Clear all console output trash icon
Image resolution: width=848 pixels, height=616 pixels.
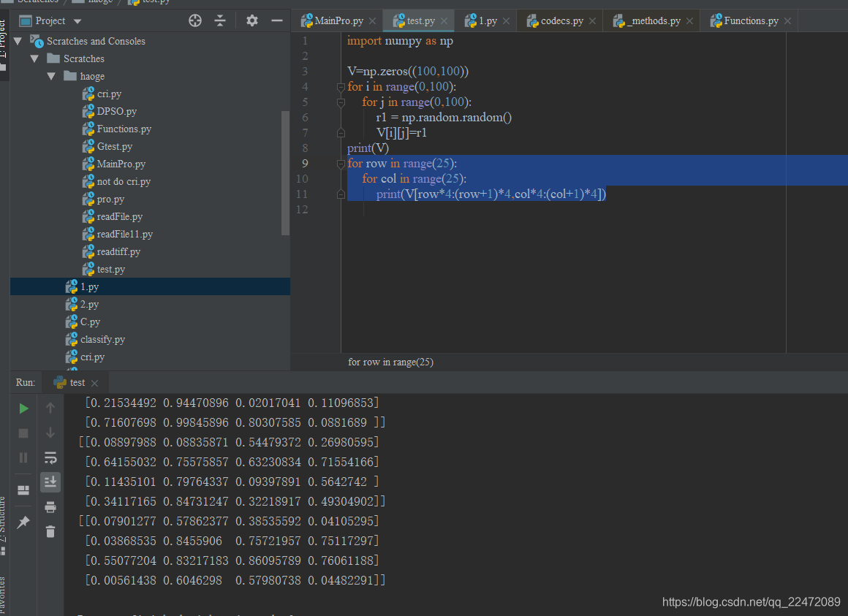click(x=50, y=532)
